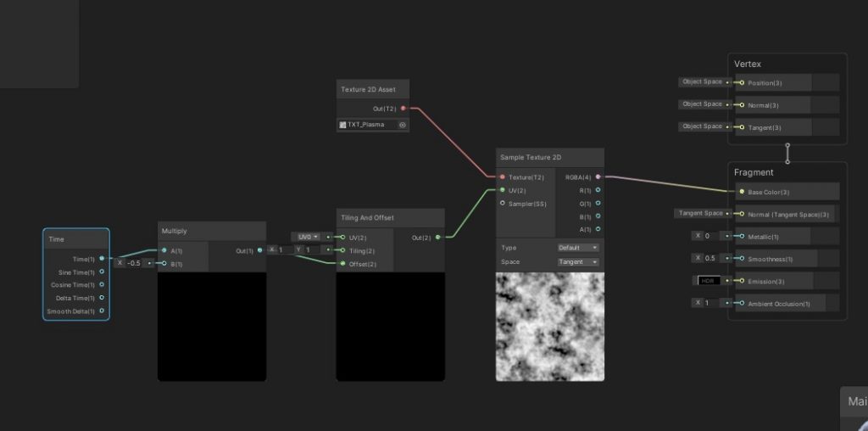
Task: Select the RGBA(4) output port
Action: coord(598,177)
